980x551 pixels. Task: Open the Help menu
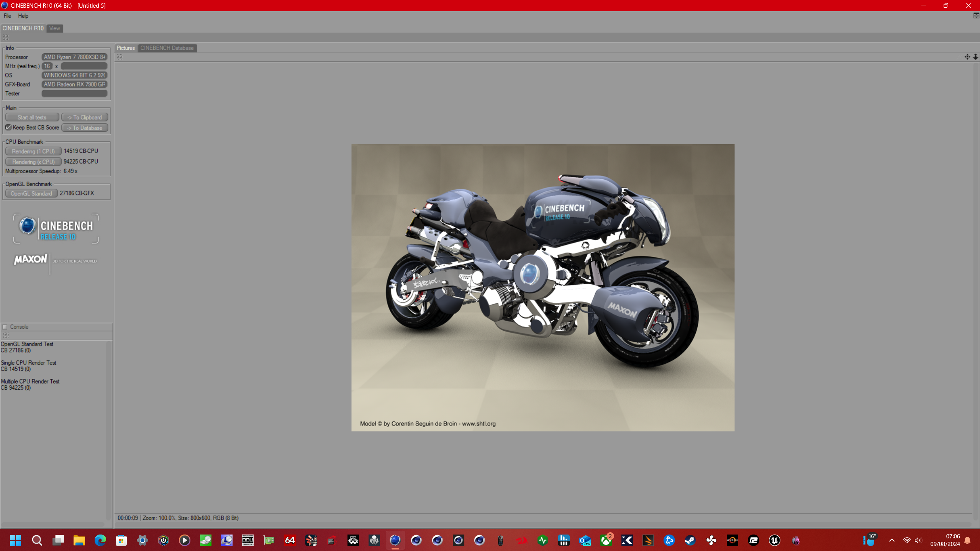pyautogui.click(x=23, y=16)
